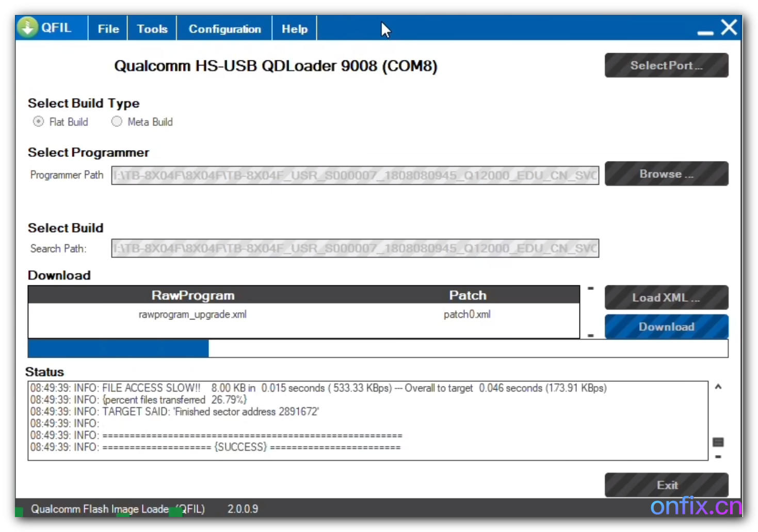Click the scroll-up arrow beside the Status log
Screen dimensions: 758x532
point(717,386)
